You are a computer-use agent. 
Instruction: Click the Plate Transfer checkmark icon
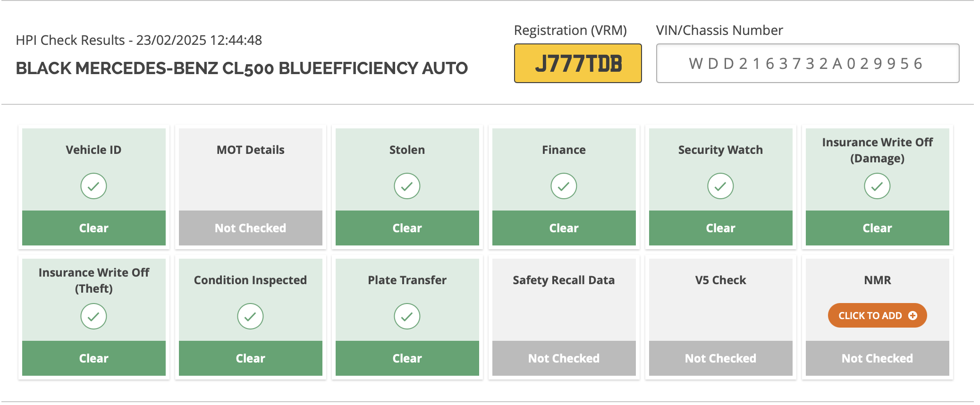pos(407,316)
